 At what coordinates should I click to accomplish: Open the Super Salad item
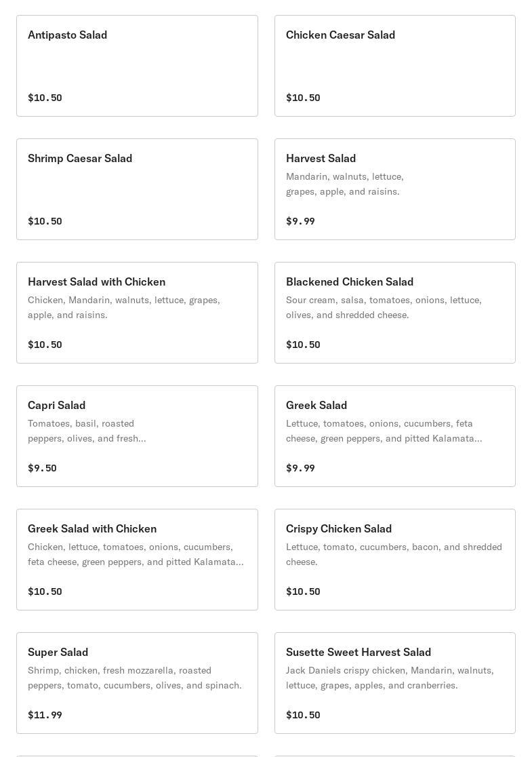pyautogui.click(x=137, y=683)
